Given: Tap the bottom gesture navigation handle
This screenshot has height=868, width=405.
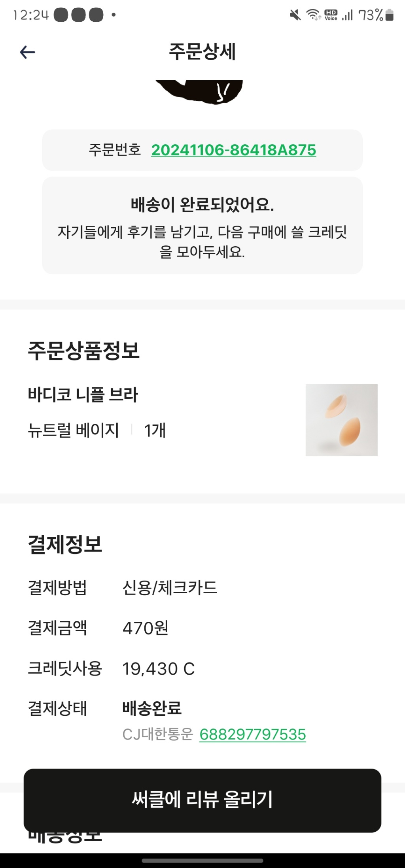Looking at the screenshot, I should coord(202,860).
